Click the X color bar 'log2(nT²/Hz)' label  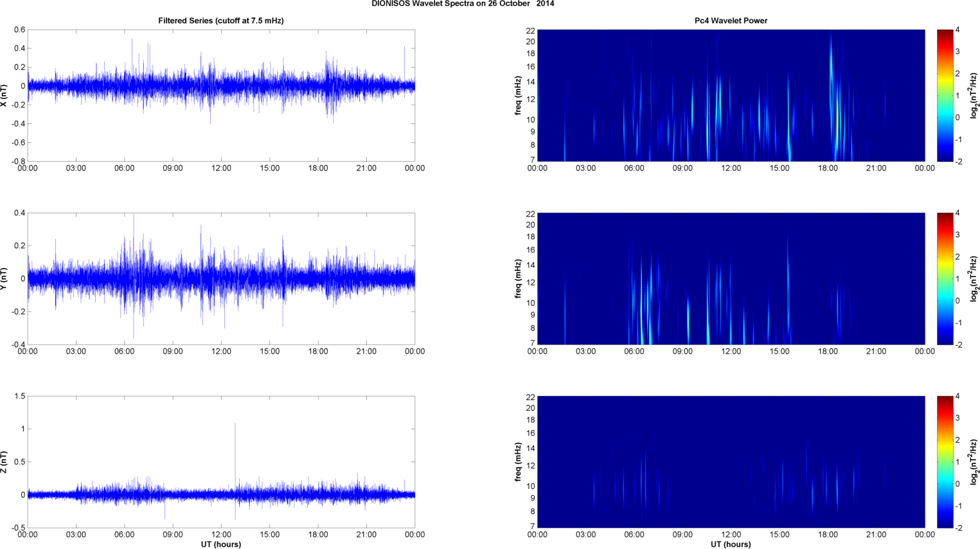[974, 95]
